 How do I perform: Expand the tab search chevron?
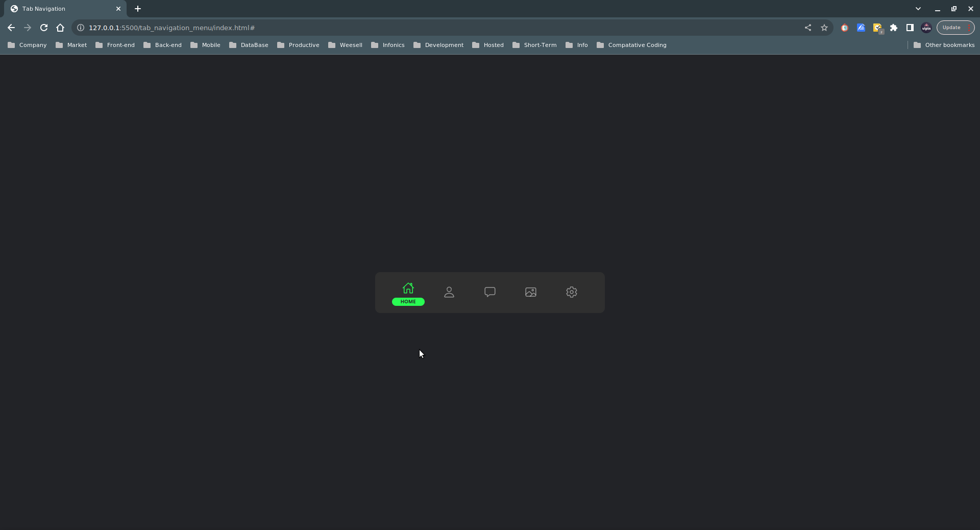918,9
